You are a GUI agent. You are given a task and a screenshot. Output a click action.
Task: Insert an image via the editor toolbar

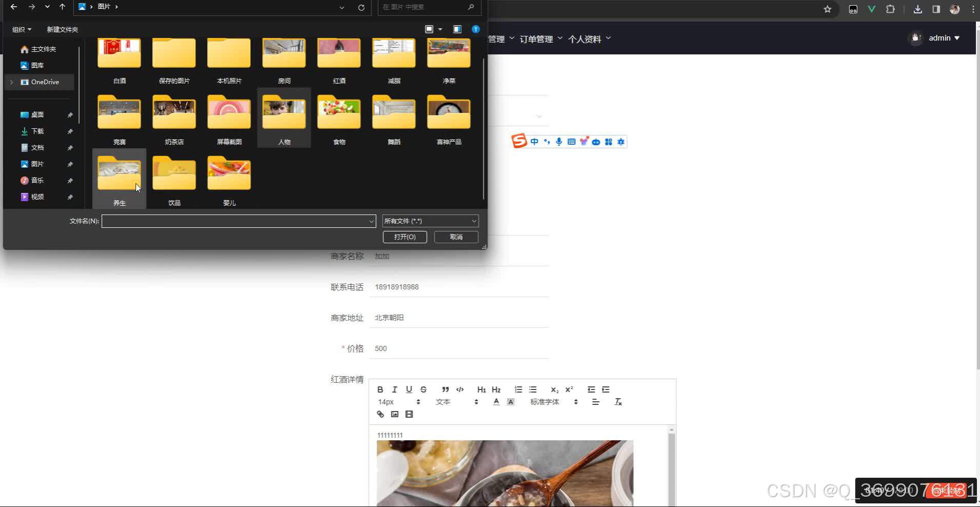tap(394, 414)
